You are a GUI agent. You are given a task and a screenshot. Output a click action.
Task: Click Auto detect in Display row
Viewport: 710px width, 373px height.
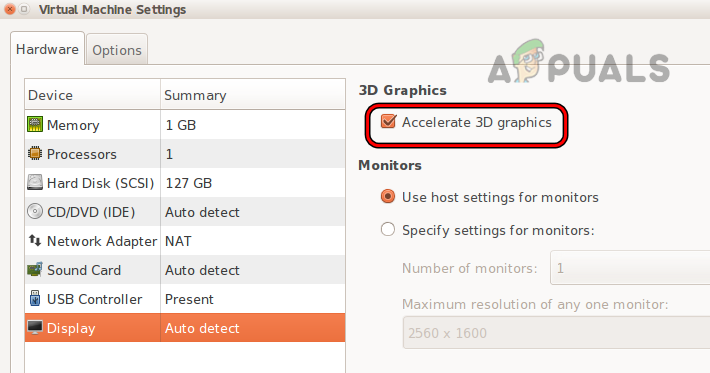click(x=202, y=328)
